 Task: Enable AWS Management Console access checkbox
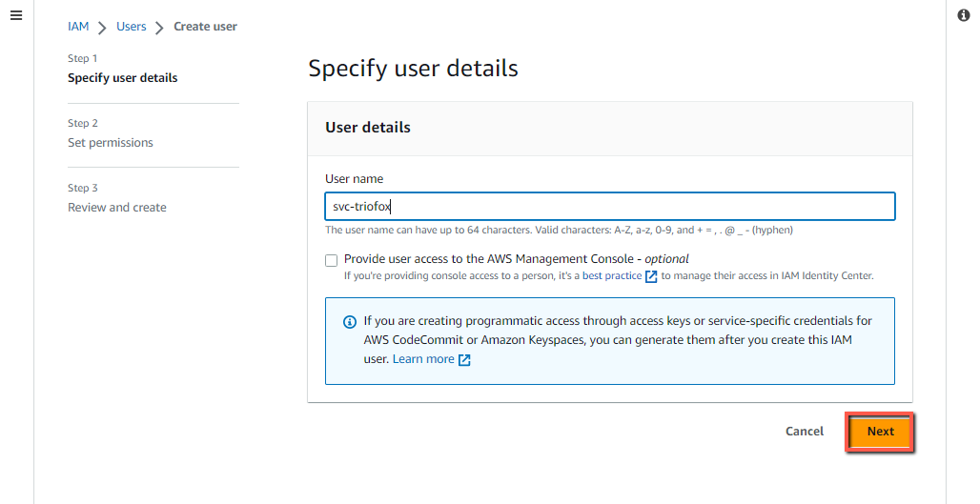[331, 260]
